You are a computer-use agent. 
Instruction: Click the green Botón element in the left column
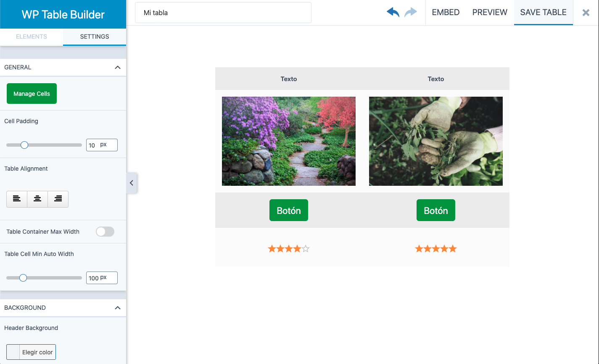tap(288, 210)
